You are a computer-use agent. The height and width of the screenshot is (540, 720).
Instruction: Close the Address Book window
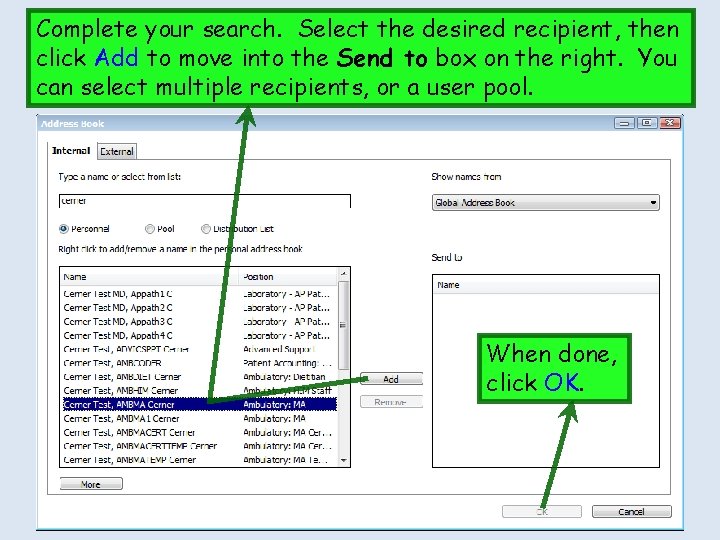click(x=670, y=123)
